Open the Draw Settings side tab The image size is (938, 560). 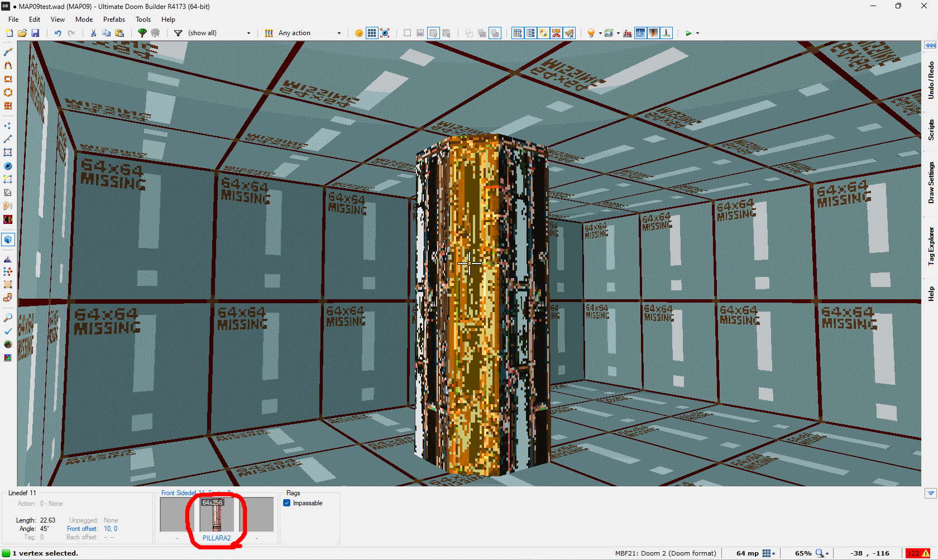pos(931,183)
